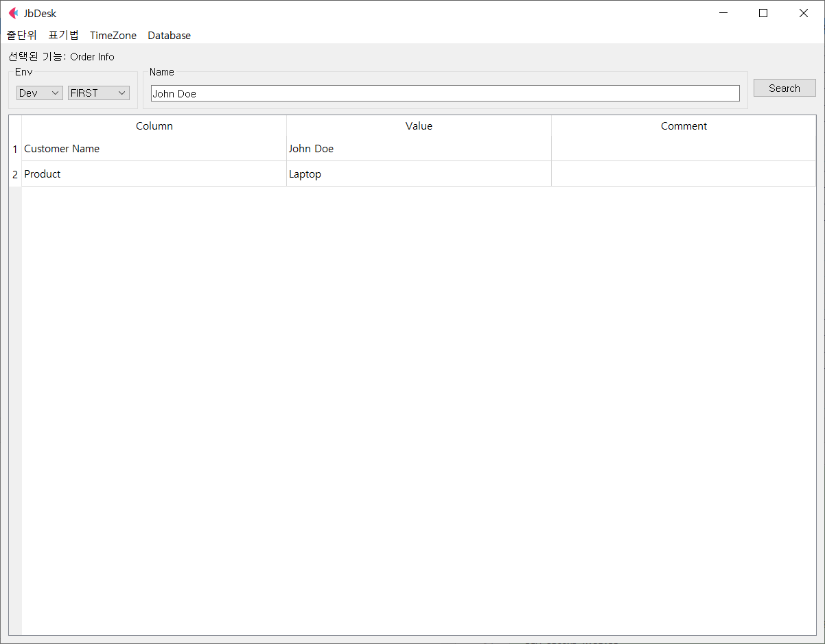Select the Laptop value cell
This screenshot has width=825, height=644.
coord(419,174)
